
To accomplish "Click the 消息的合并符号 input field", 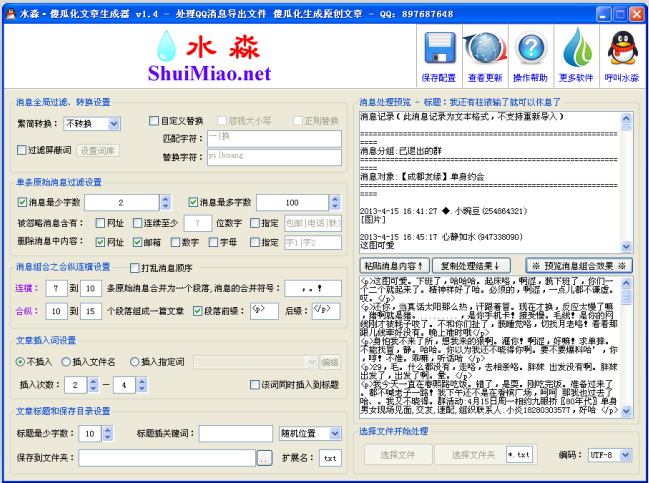I will (x=313, y=288).
